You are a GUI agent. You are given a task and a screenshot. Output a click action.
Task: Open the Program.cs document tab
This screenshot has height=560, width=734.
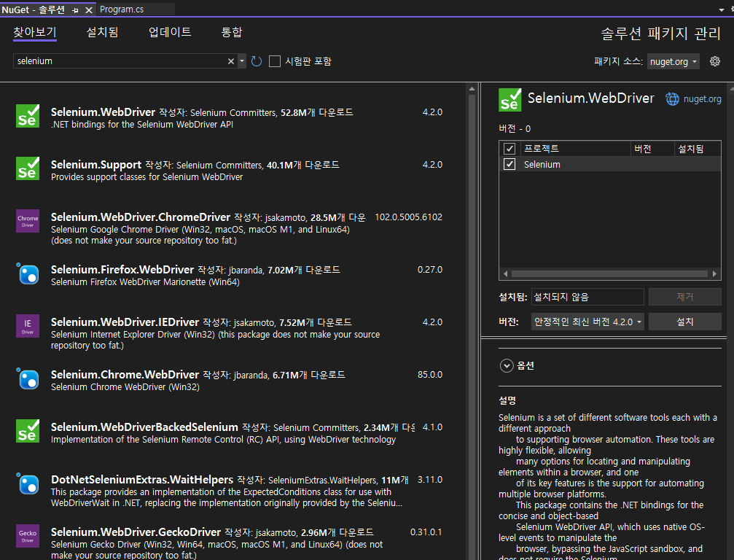pyautogui.click(x=122, y=9)
